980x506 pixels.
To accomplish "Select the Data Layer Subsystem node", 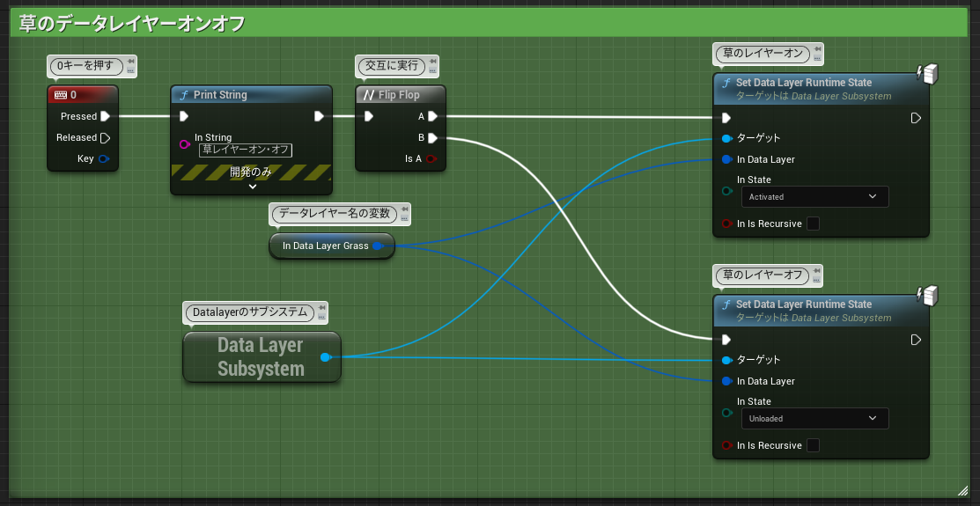I will [x=262, y=356].
